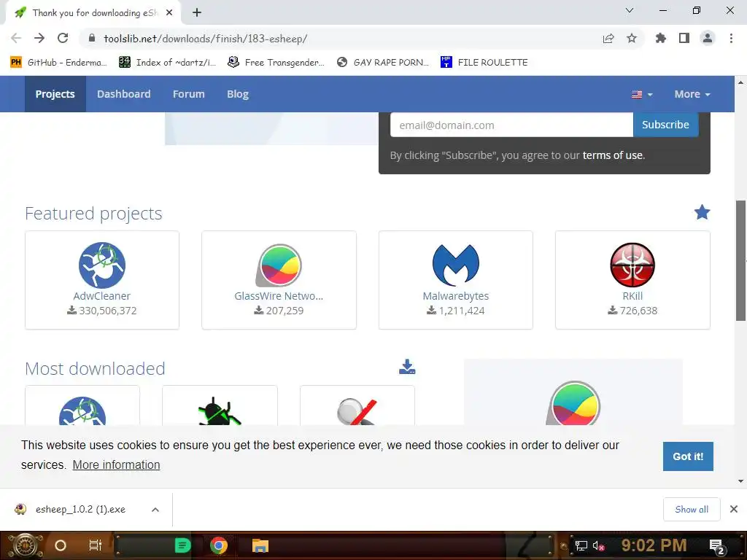Click the large GlassWire ad logo
This screenshot has height=560, width=747.
(573, 402)
